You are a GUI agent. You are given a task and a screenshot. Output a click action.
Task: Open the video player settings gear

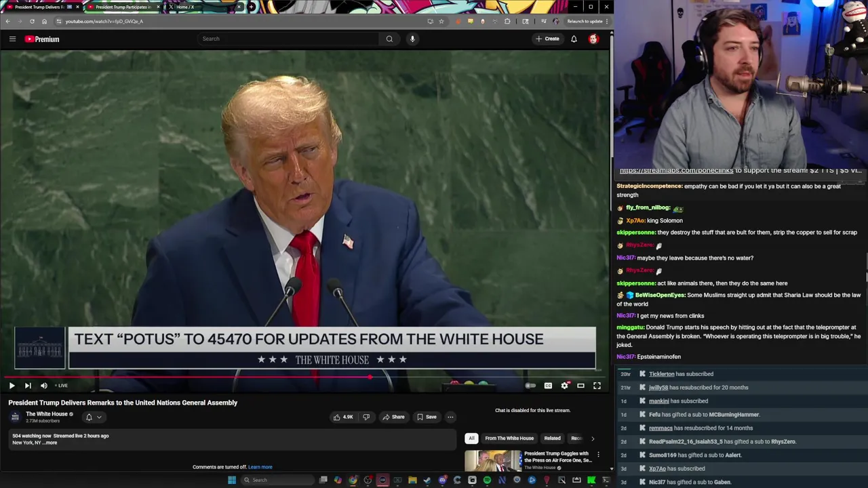(564, 386)
